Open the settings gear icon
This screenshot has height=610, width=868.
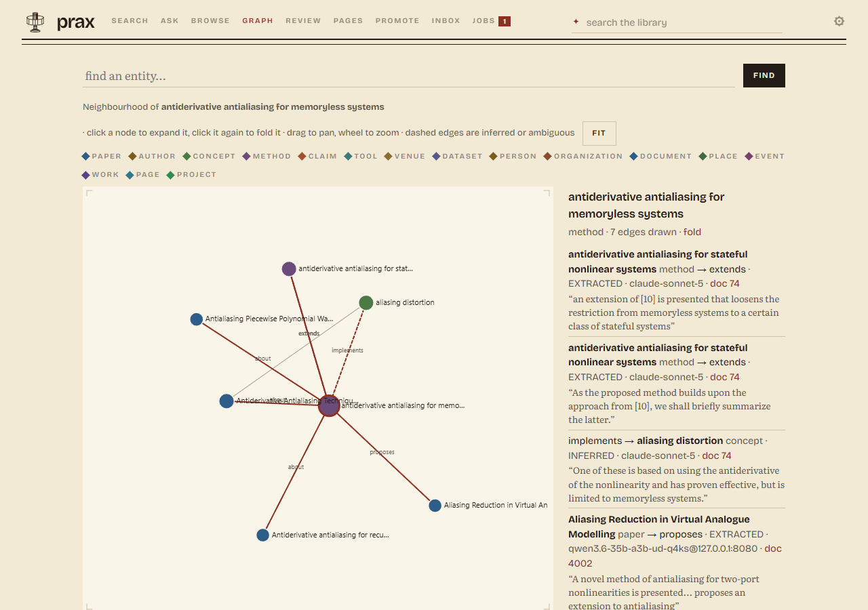pyautogui.click(x=839, y=21)
